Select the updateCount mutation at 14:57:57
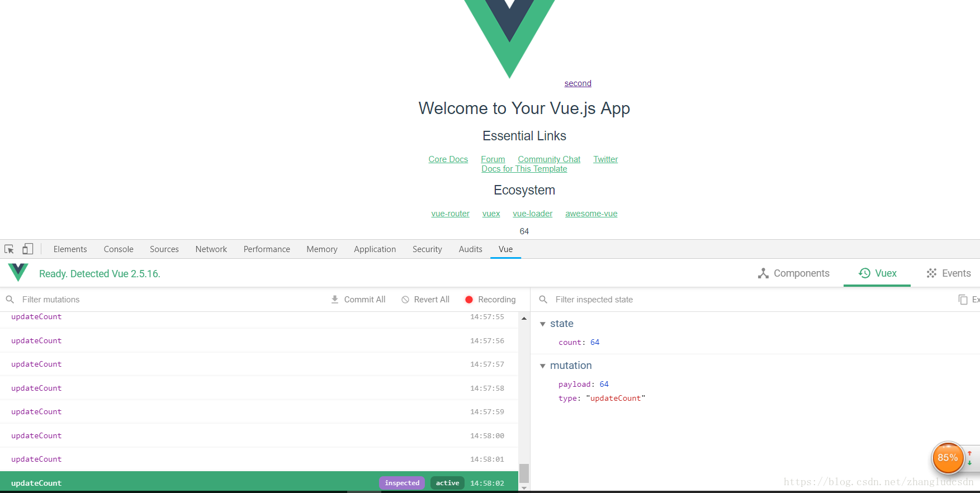Image resolution: width=980 pixels, height=493 pixels. 259,364
